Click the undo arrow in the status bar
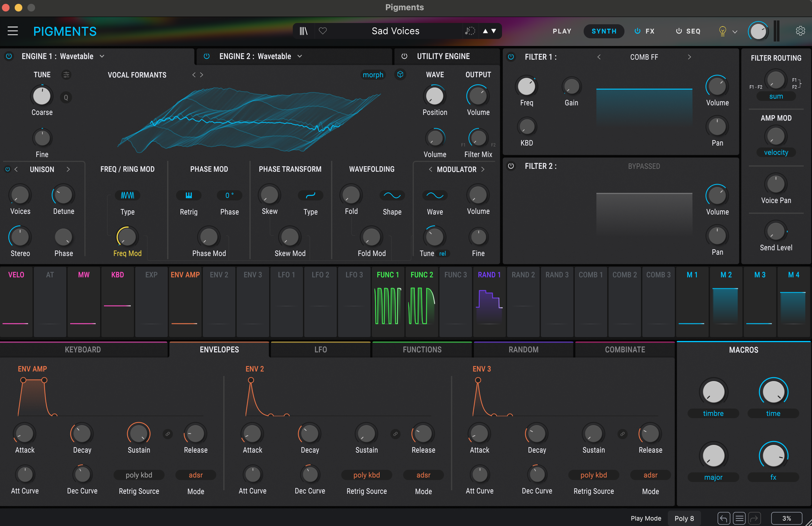Image resolution: width=812 pixels, height=526 pixels. coord(723,518)
